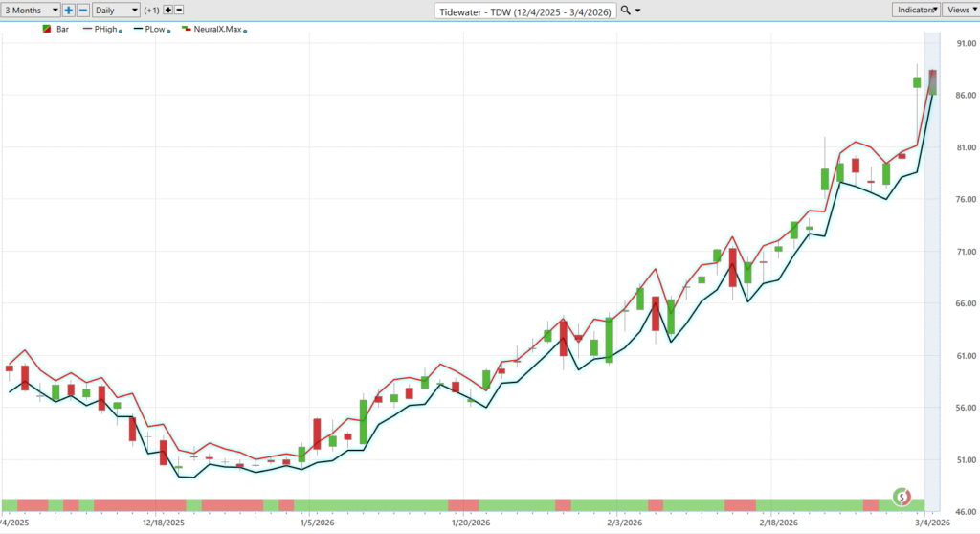The image size is (980, 534).
Task: Click the Bar legend icon
Action: click(x=46, y=29)
